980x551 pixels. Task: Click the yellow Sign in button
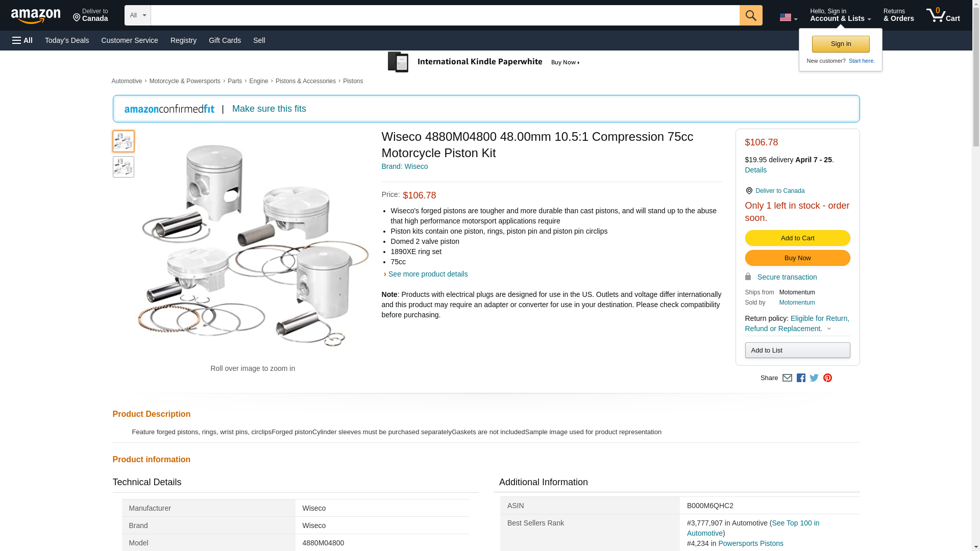pos(841,44)
